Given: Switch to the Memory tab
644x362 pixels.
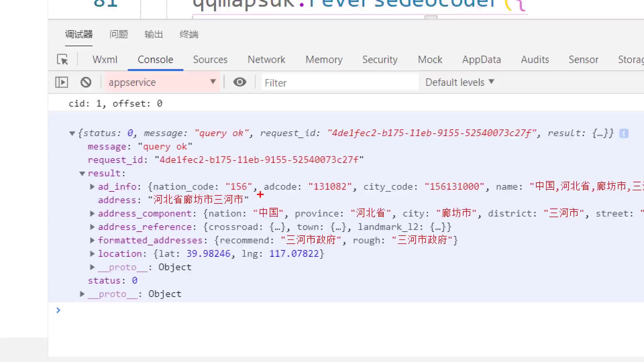Looking at the screenshot, I should click(324, 60).
